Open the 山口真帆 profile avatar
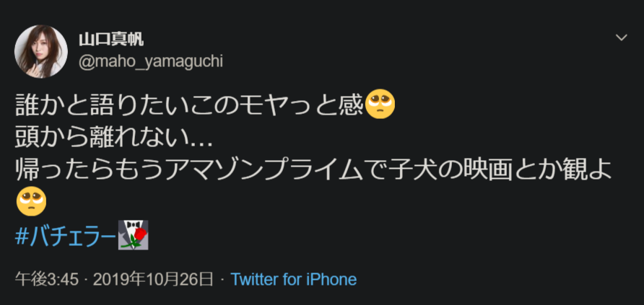 click(x=41, y=51)
